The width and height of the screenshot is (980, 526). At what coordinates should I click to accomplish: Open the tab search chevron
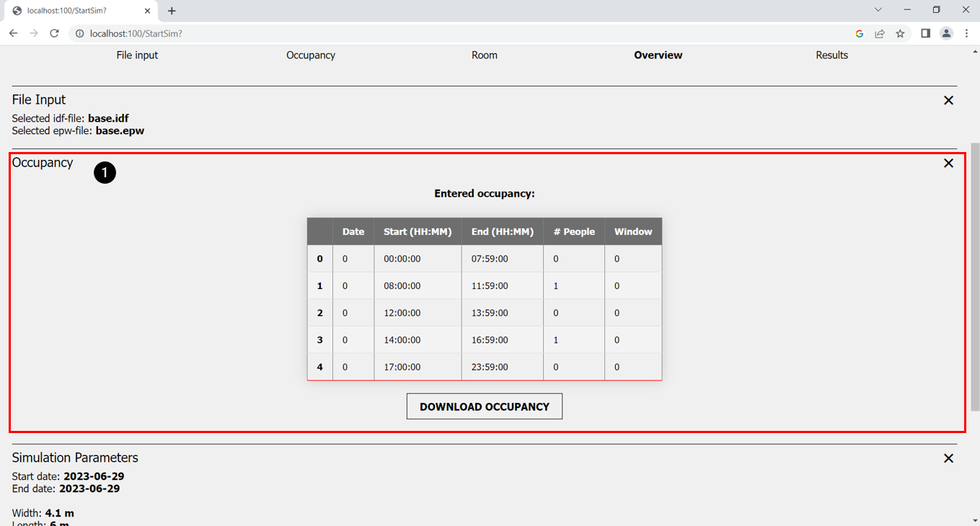878,10
